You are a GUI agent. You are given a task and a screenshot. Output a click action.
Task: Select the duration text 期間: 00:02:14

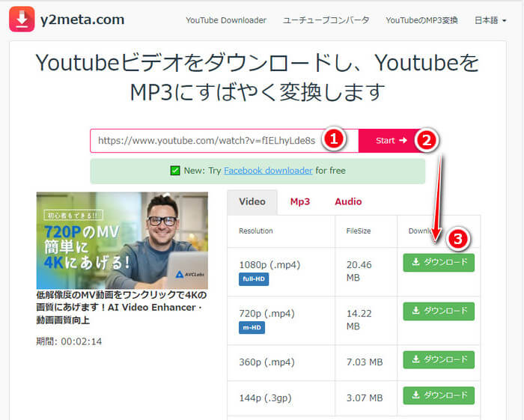[x=69, y=341]
